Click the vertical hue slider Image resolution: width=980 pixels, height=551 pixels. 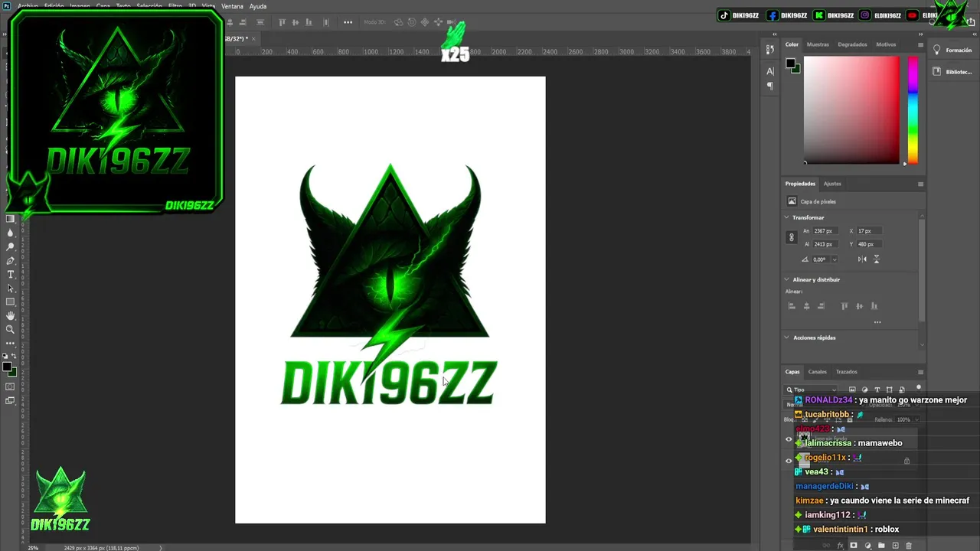click(913, 109)
